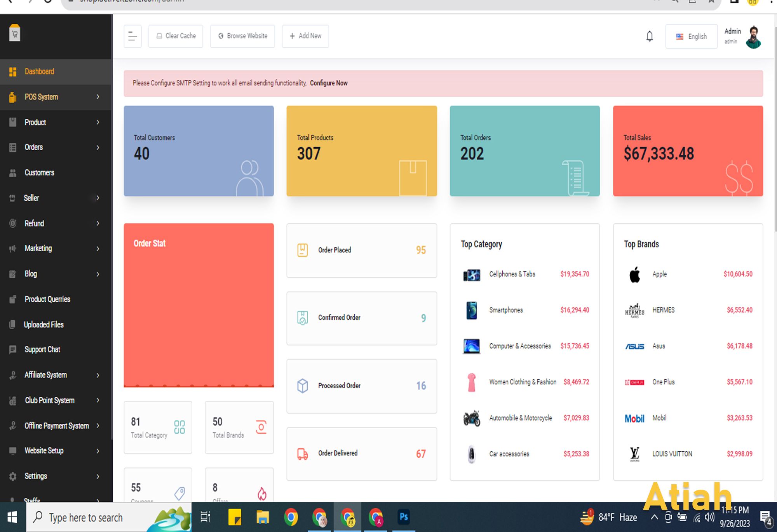
Task: Click the notification bell icon
Action: click(649, 36)
